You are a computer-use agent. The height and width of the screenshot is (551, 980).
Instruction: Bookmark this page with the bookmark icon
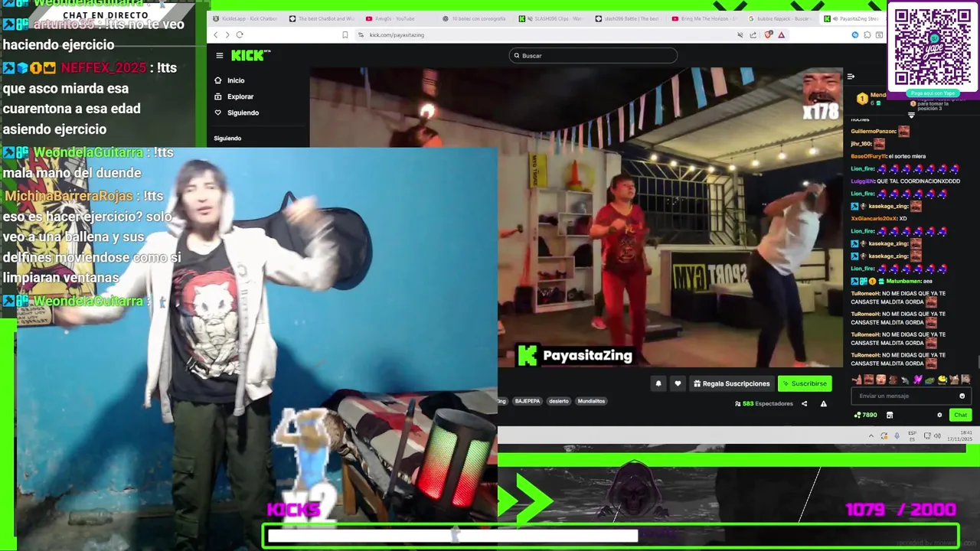[345, 34]
